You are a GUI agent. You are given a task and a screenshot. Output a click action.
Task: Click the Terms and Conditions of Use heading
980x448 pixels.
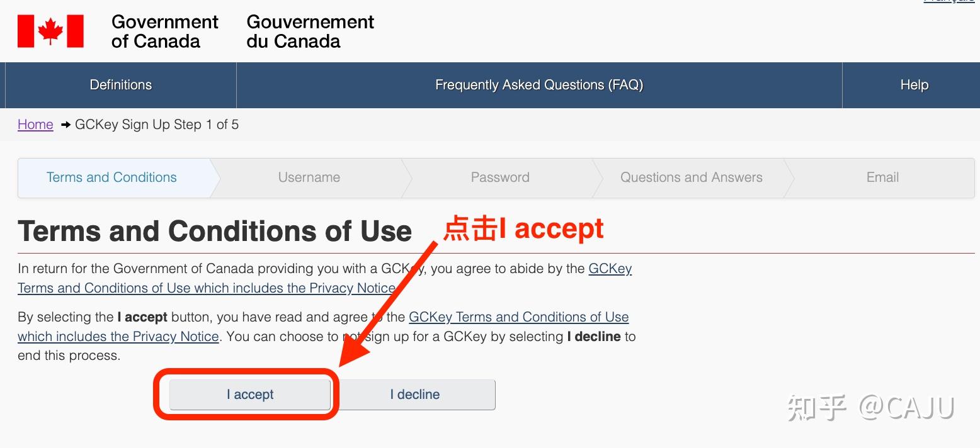coord(214,232)
